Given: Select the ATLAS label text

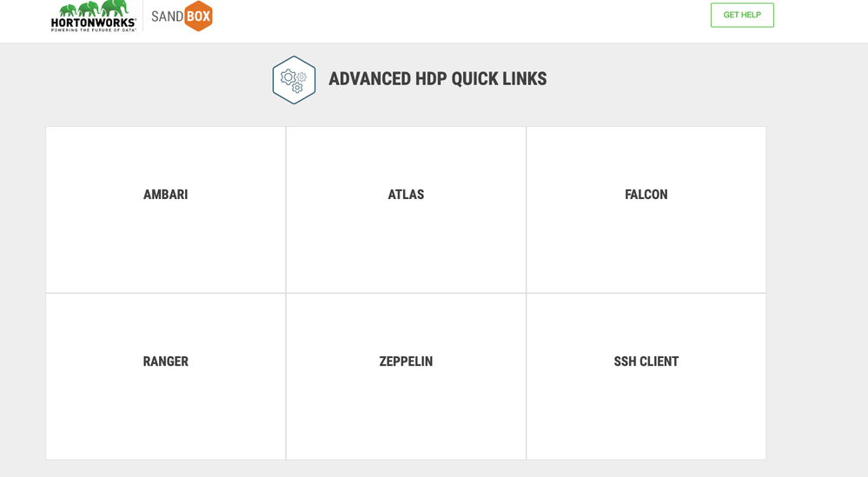Looking at the screenshot, I should [x=406, y=195].
